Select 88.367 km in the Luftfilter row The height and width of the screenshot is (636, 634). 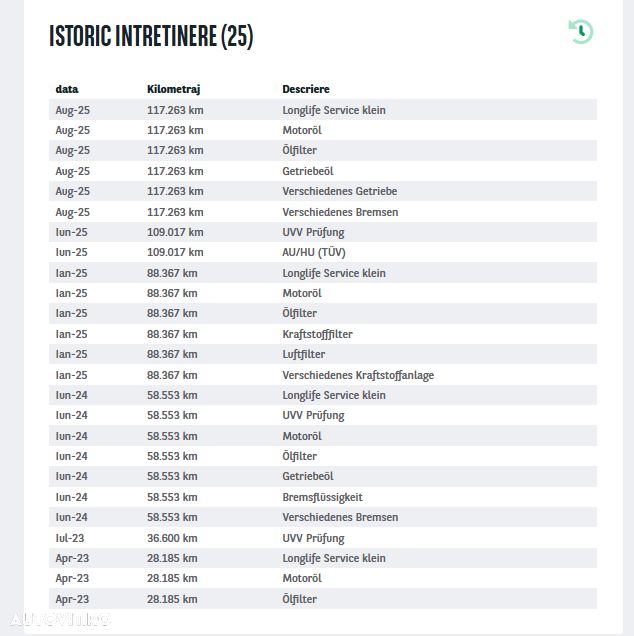pyautogui.click(x=172, y=354)
